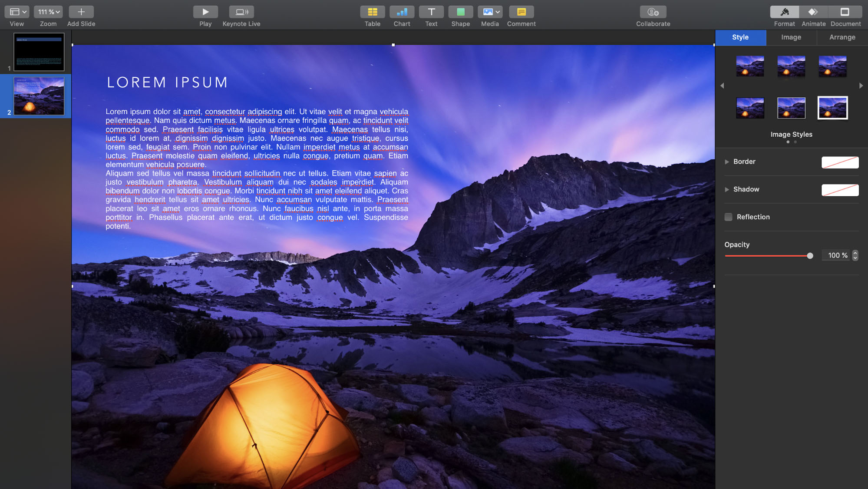The height and width of the screenshot is (489, 868).
Task: Open the Zoom percentage dropdown
Action: pos(48,12)
